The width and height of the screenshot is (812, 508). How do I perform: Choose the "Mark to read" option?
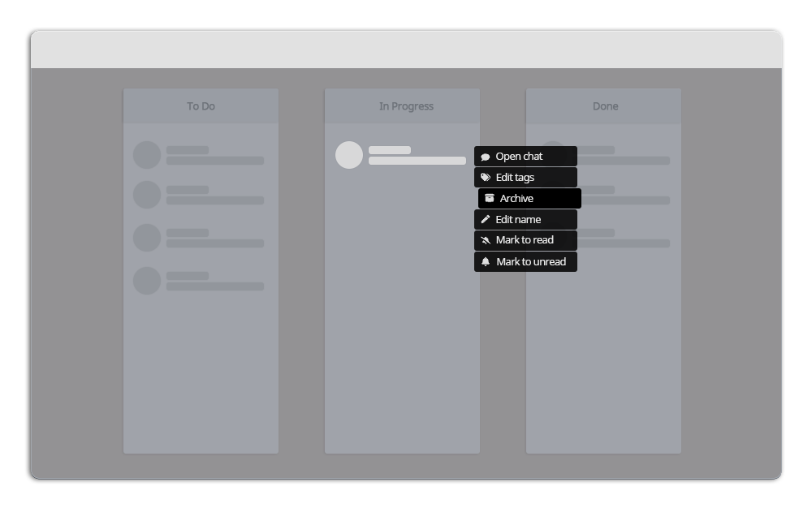click(525, 240)
